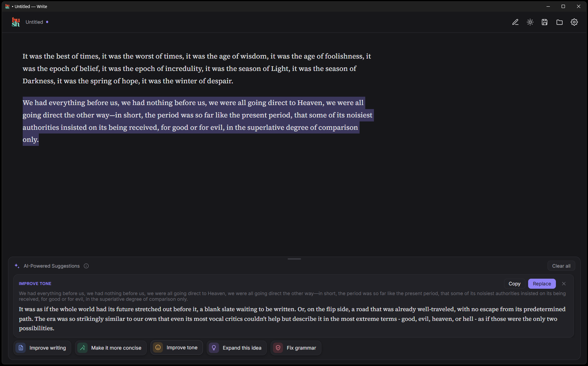Click in the first paragraph 'It was the best of times'
This screenshot has height=366, width=588.
point(197,69)
